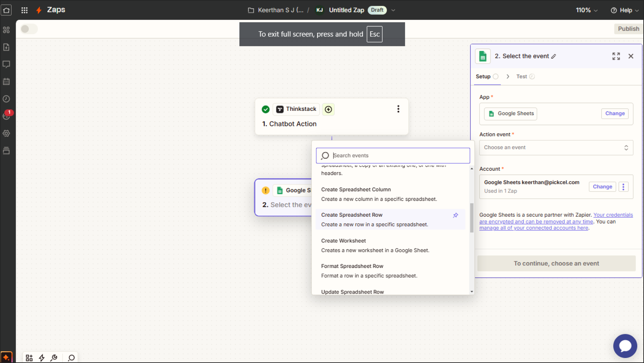The width and height of the screenshot is (644, 363).
Task: Click Change button for the account
Action: click(x=602, y=187)
